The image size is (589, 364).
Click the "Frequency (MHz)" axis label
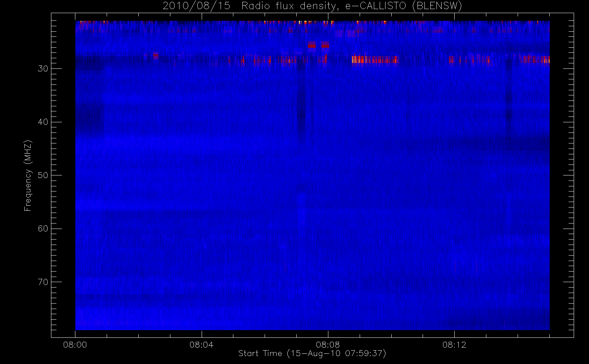(28, 176)
